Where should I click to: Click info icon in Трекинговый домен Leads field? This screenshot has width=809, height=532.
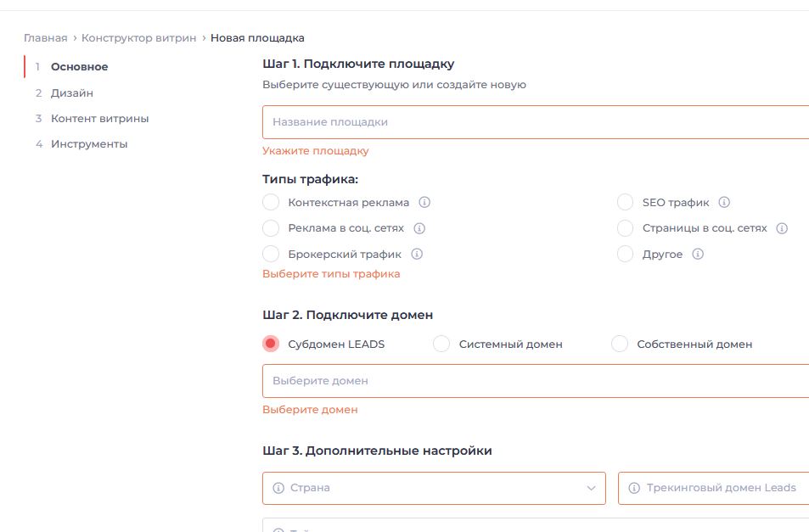(634, 488)
